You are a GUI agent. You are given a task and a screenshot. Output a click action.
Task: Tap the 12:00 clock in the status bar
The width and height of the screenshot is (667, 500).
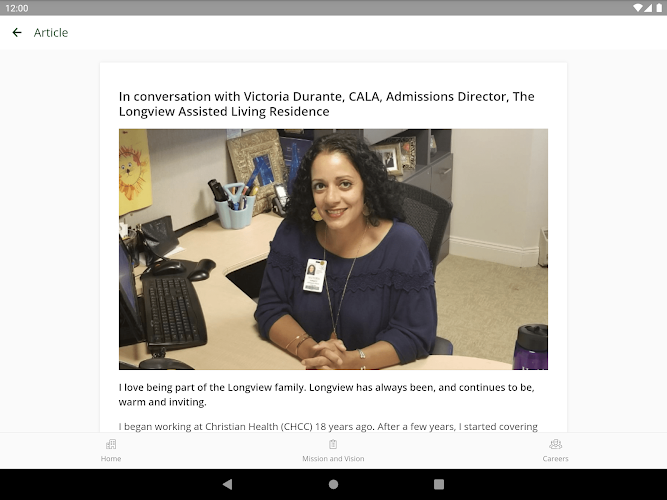17,8
